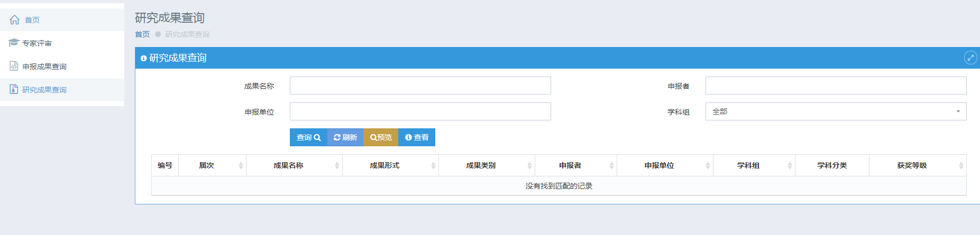Viewport: 980px width, 235px height.
Task: Sort table by 申报单位 column header
Action: (665, 165)
